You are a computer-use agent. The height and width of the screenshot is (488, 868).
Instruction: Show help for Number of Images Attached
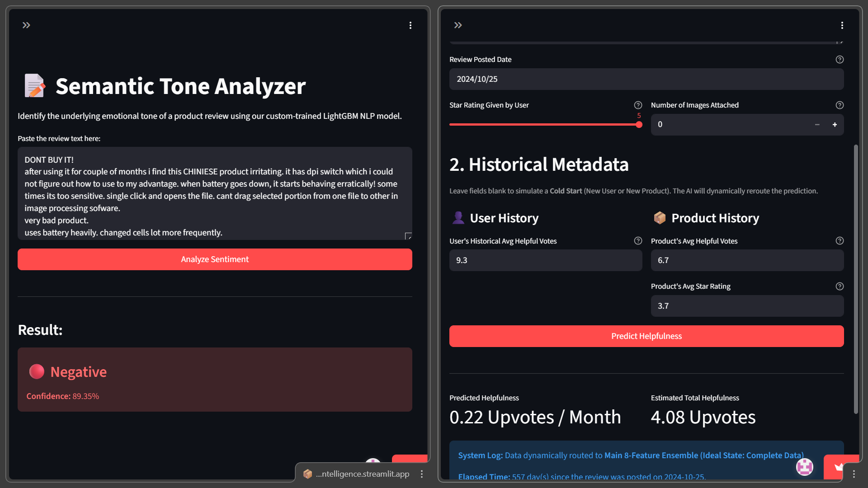[840, 105]
